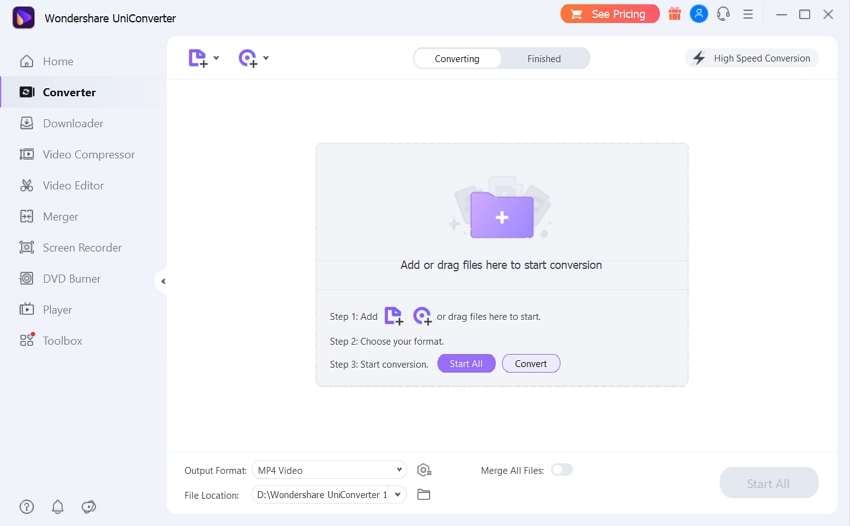Open the output format settings gear icon
This screenshot has height=526, width=850.
[424, 470]
